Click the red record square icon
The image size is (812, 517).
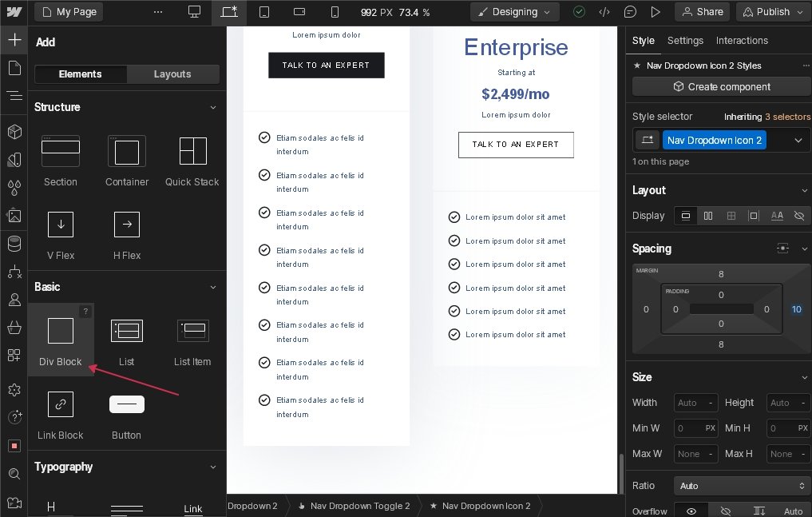point(14,446)
